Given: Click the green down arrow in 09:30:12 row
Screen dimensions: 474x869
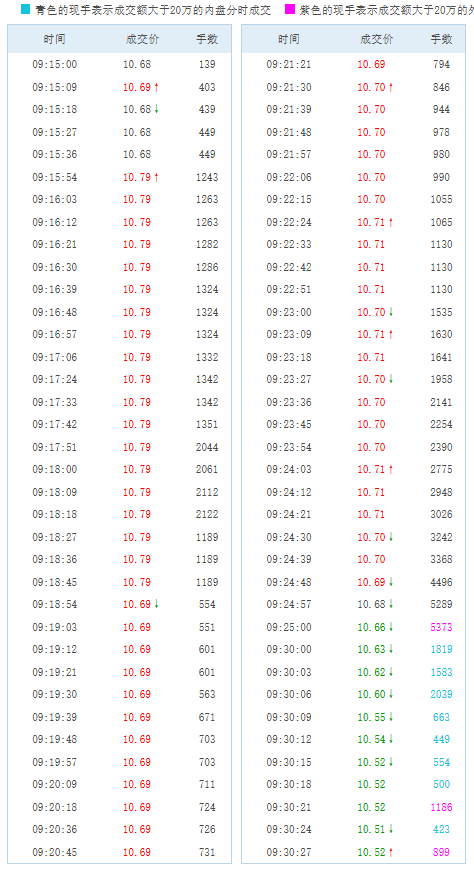Looking at the screenshot, I should pyautogui.click(x=391, y=739).
